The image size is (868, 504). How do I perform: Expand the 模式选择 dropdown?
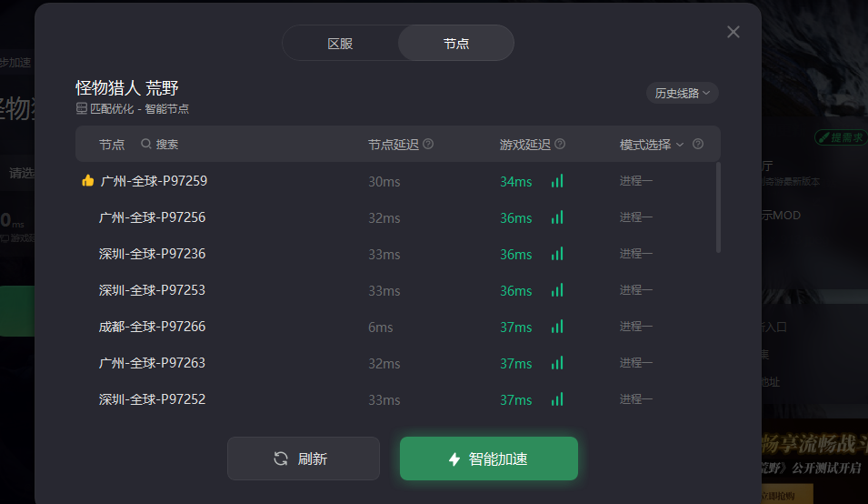pos(652,145)
